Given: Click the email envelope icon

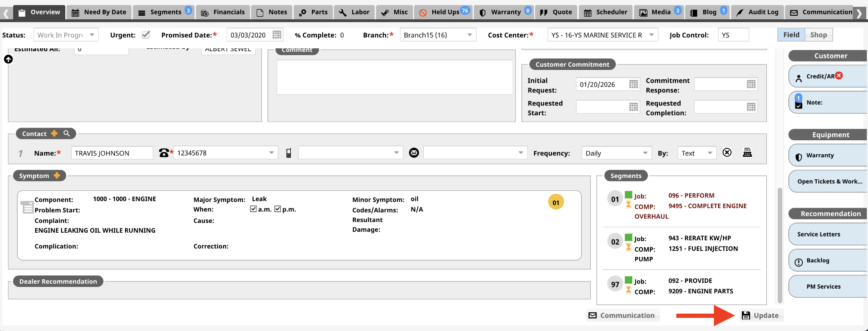Looking at the screenshot, I should (414, 153).
